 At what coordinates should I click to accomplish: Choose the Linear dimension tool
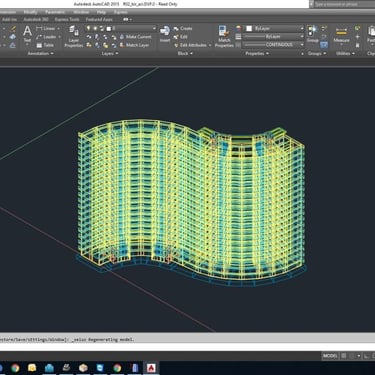pos(47,29)
